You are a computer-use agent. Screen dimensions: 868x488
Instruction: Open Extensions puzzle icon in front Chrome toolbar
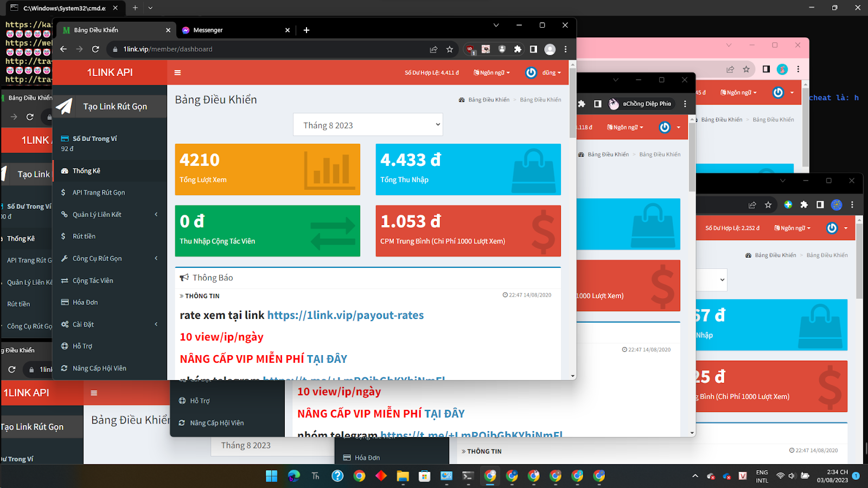click(x=518, y=49)
